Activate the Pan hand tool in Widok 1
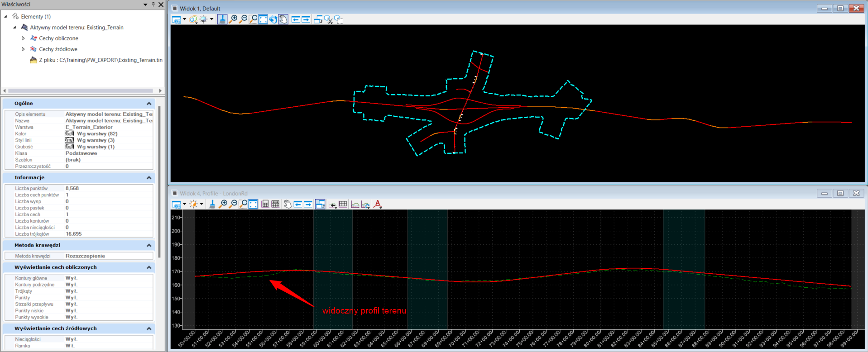This screenshot has width=868, height=352. pos(283,19)
